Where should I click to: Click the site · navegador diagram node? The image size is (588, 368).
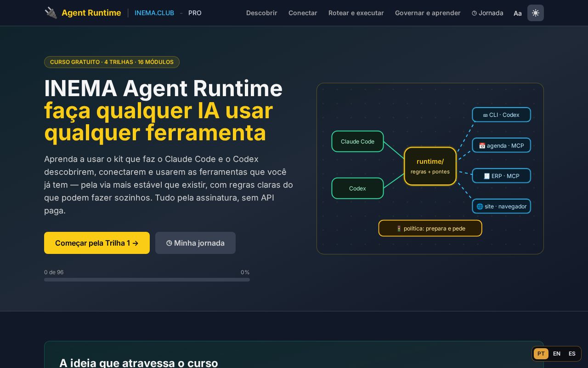(x=501, y=206)
